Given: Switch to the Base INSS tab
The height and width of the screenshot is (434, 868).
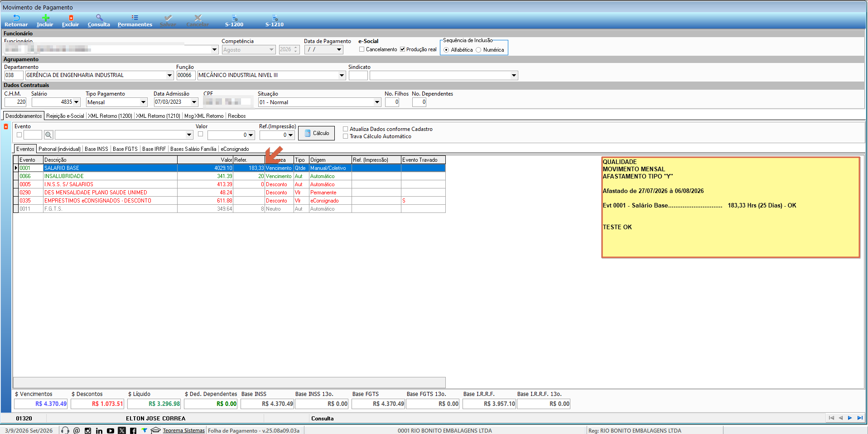Looking at the screenshot, I should click(96, 149).
